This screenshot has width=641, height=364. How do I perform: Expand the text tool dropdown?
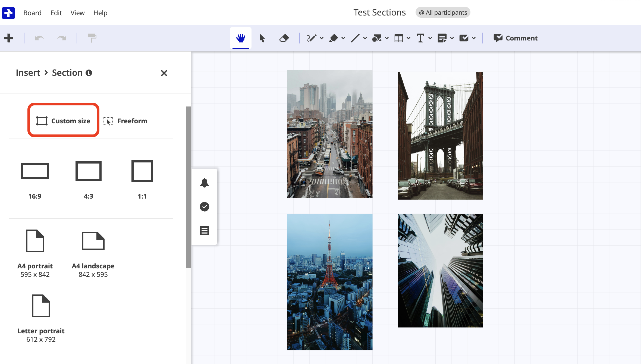pos(430,38)
